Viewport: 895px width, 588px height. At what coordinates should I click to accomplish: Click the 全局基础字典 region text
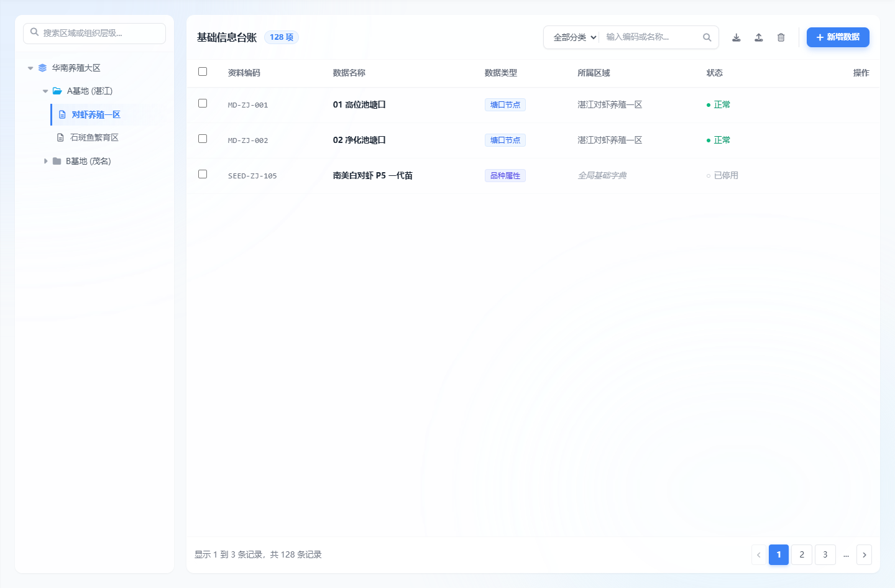click(x=602, y=175)
